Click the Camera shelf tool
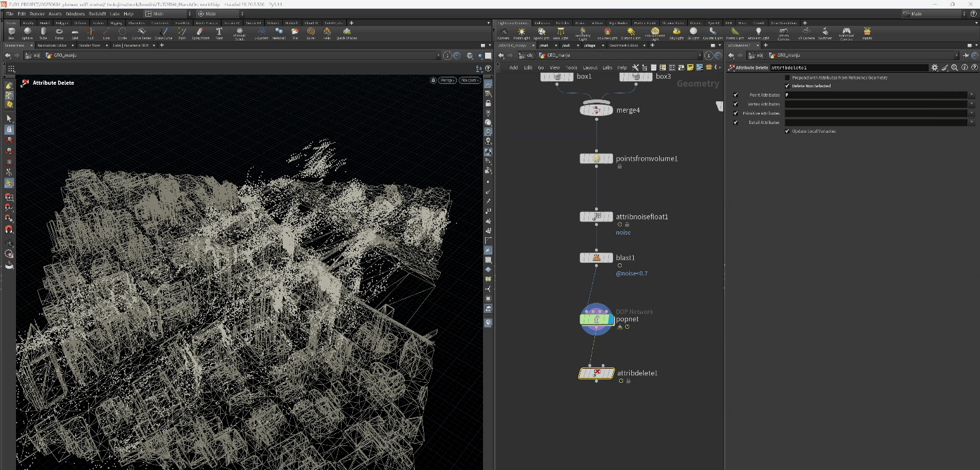The image size is (980, 470). 503,32
